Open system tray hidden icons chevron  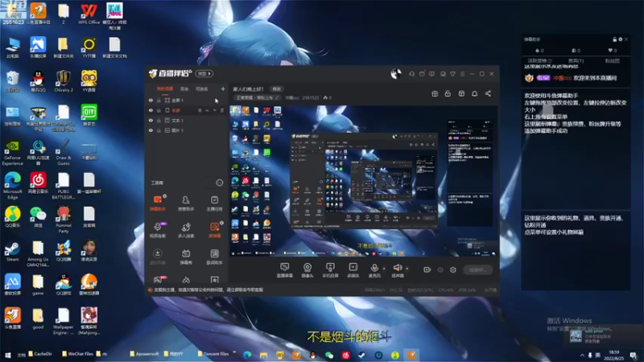[x=582, y=355]
